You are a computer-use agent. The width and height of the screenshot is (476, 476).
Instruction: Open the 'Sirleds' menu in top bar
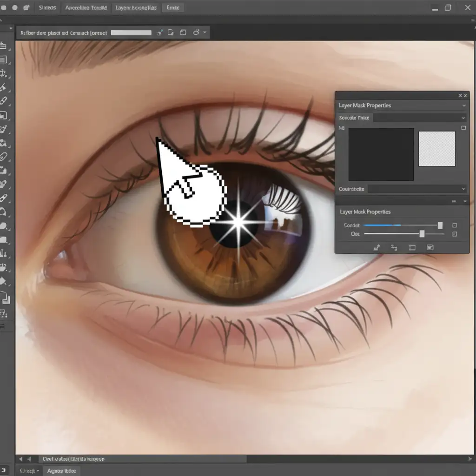(47, 8)
